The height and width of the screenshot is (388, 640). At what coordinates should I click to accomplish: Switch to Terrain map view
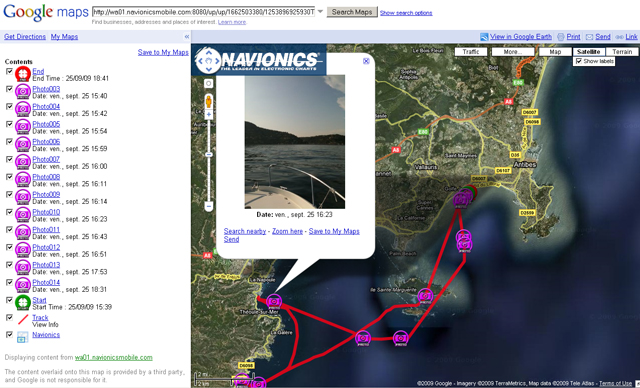pyautogui.click(x=622, y=52)
